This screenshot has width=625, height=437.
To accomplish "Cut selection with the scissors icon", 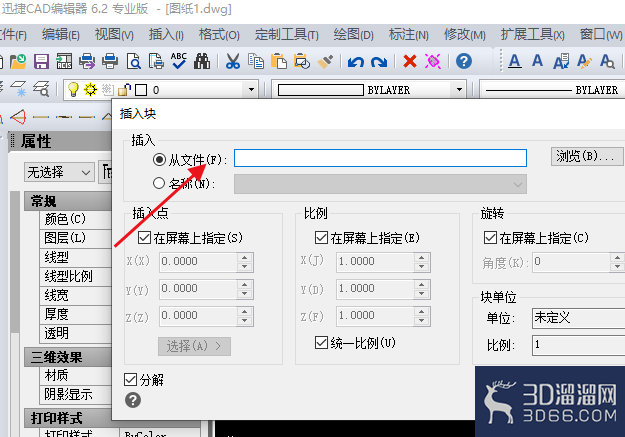I will (233, 61).
